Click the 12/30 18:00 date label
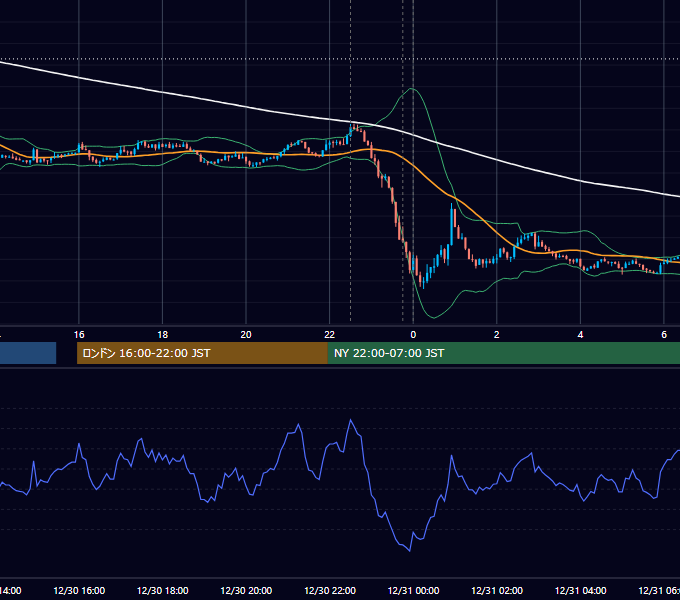Screen dimensions: 680x600 (163, 590)
